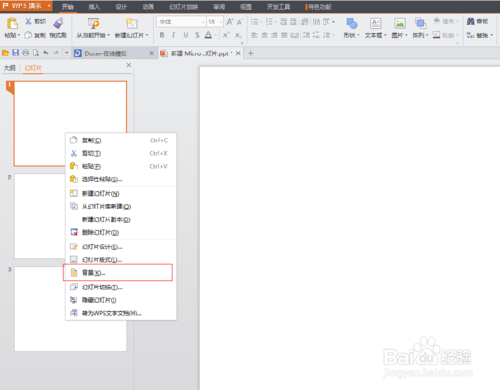Screen dimensions: 500x390
Task: Align text right in ribbon
Action: point(274,35)
